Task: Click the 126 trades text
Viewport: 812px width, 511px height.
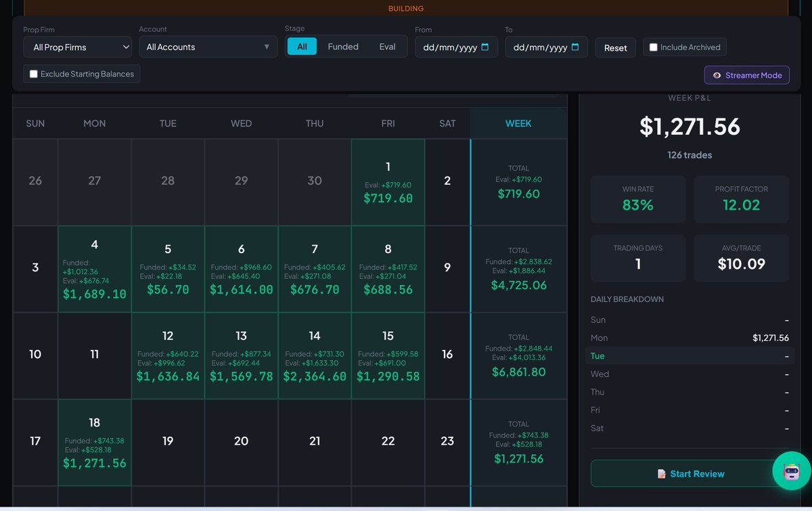Action: (x=690, y=155)
